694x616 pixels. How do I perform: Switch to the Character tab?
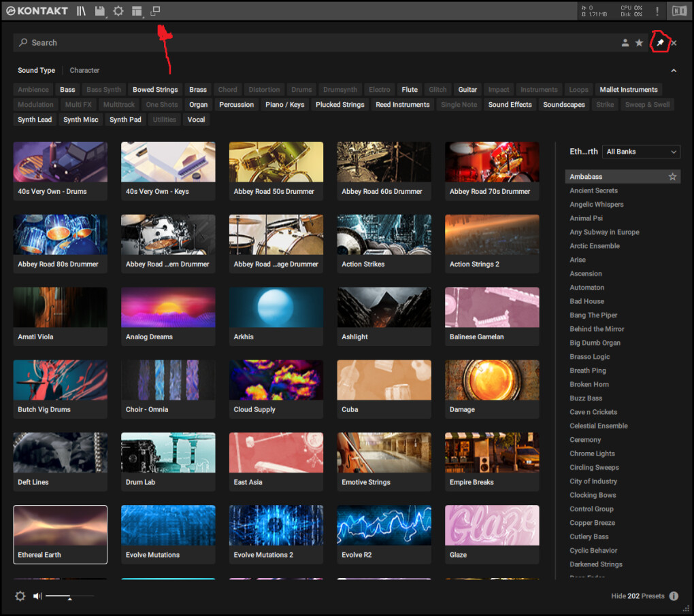pyautogui.click(x=84, y=70)
